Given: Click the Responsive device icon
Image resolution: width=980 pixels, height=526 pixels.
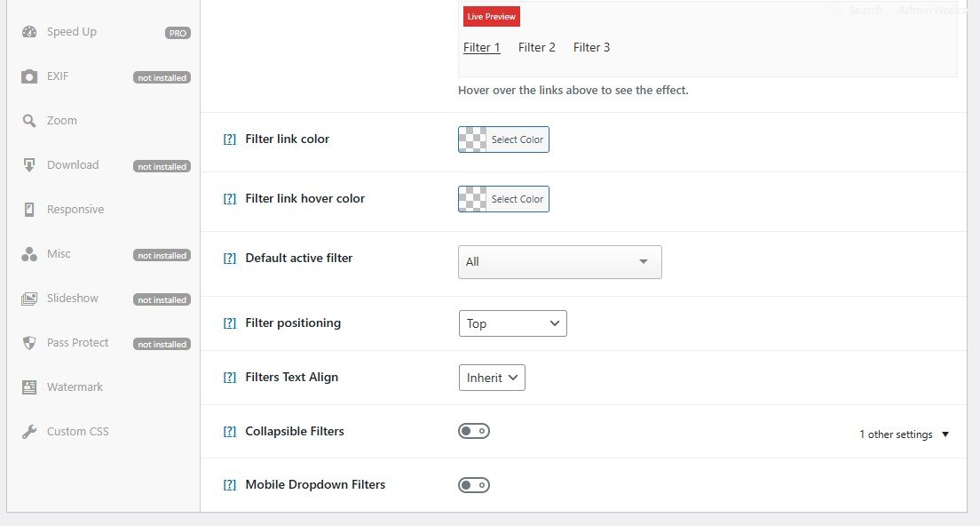Looking at the screenshot, I should (29, 210).
